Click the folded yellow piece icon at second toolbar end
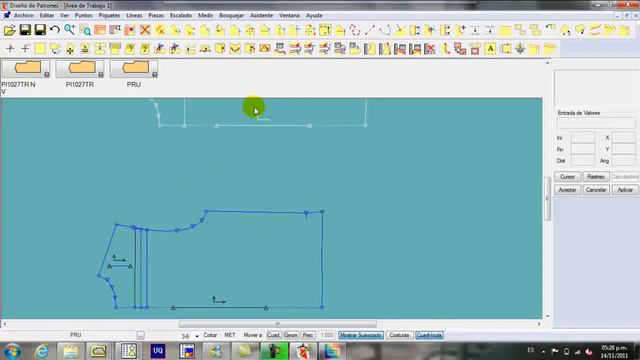 (x=550, y=49)
